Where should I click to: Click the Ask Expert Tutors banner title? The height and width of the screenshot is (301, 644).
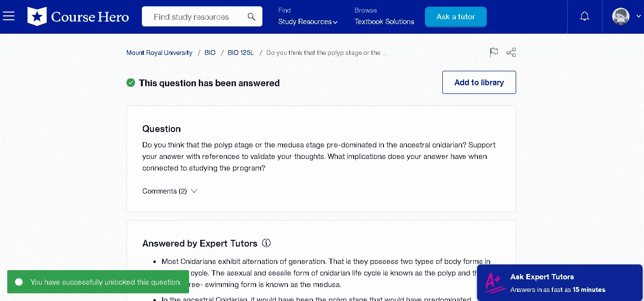542,277
